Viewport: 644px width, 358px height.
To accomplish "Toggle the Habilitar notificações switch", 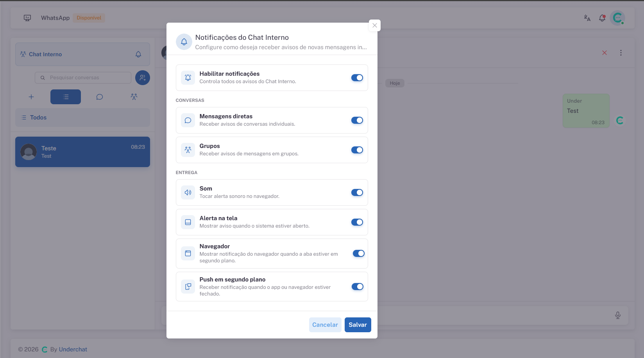I will pyautogui.click(x=357, y=78).
